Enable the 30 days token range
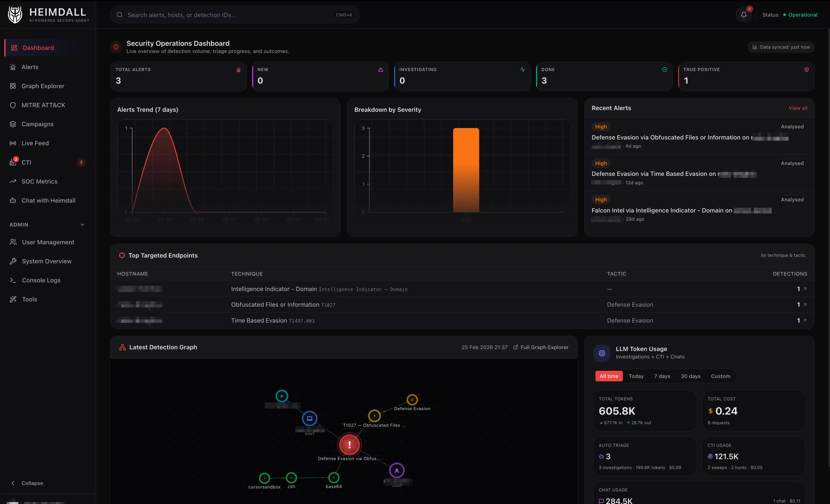This screenshot has width=830, height=504. [690, 376]
